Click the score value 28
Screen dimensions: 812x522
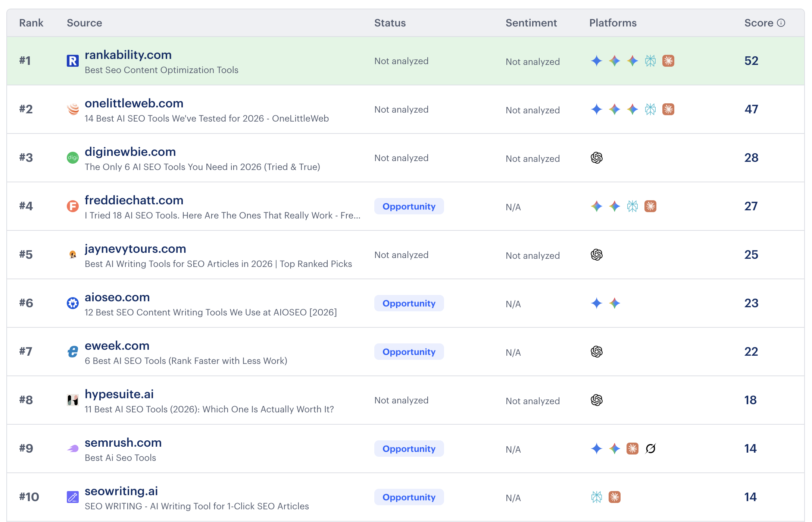click(751, 158)
